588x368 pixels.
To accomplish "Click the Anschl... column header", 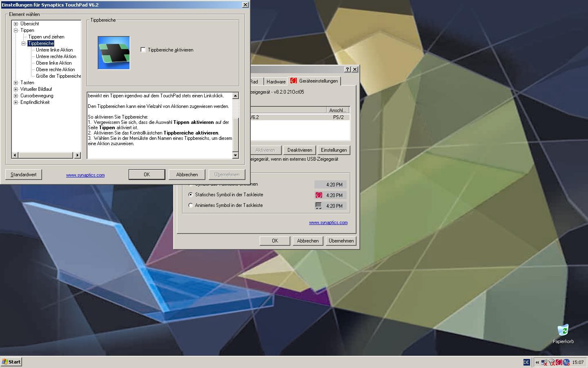I will (338, 110).
